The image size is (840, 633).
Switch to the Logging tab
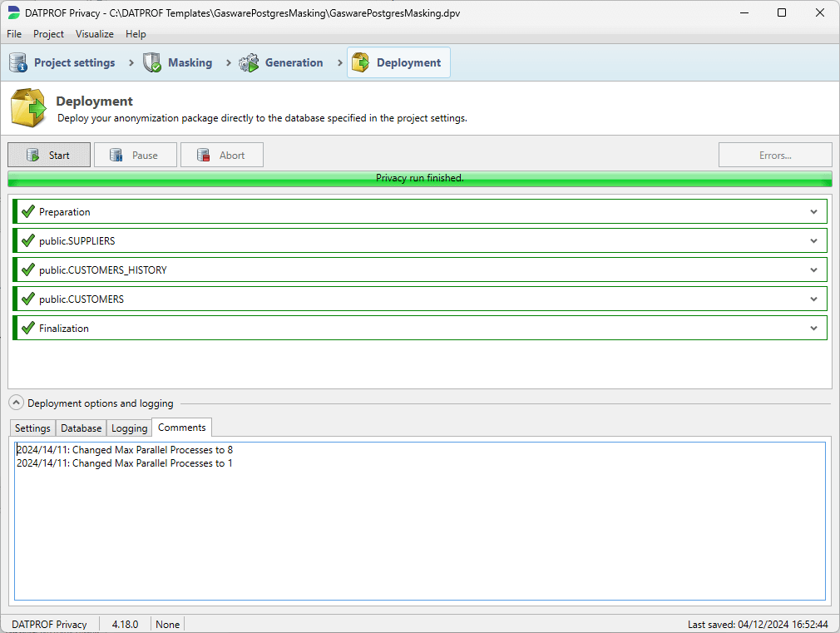point(128,428)
